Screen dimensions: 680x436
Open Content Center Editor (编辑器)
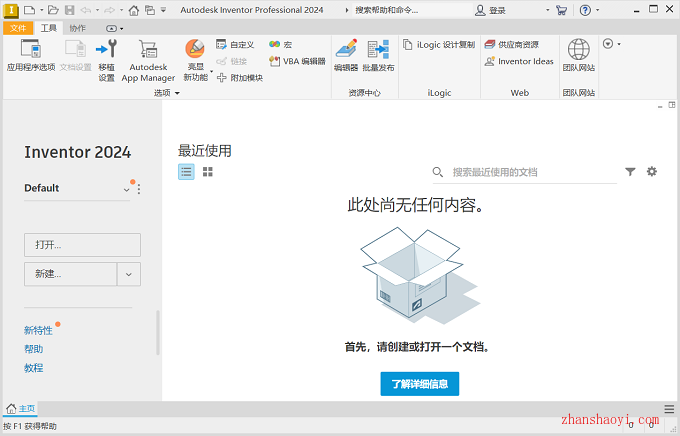(x=346, y=55)
